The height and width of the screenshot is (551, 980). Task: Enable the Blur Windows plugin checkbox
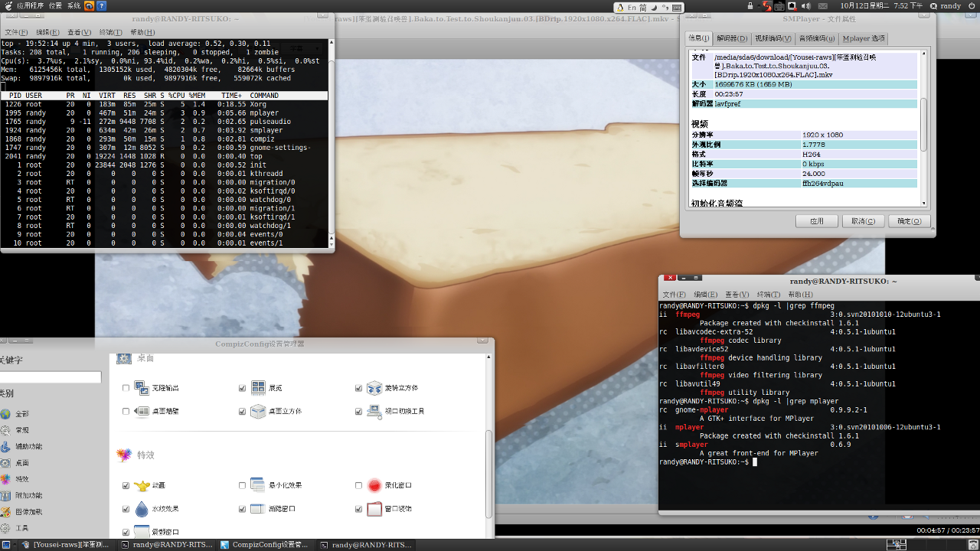tap(358, 485)
